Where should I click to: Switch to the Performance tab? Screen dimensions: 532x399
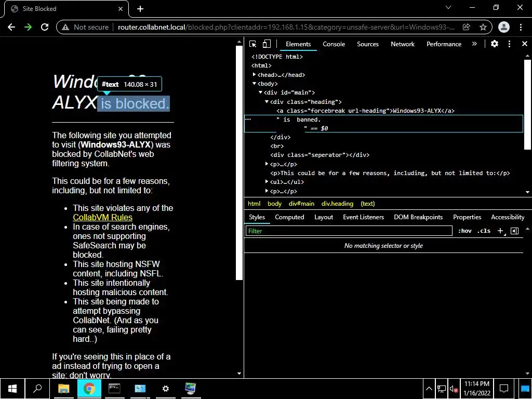pyautogui.click(x=444, y=44)
